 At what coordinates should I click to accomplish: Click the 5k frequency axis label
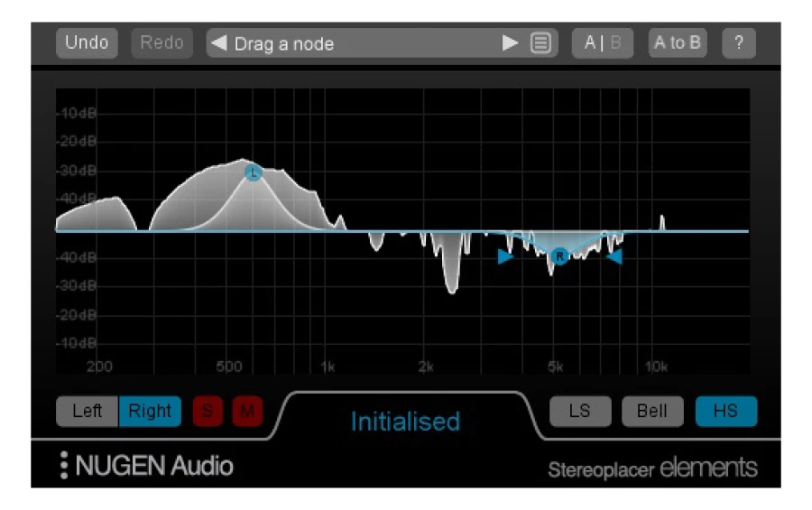[555, 367]
